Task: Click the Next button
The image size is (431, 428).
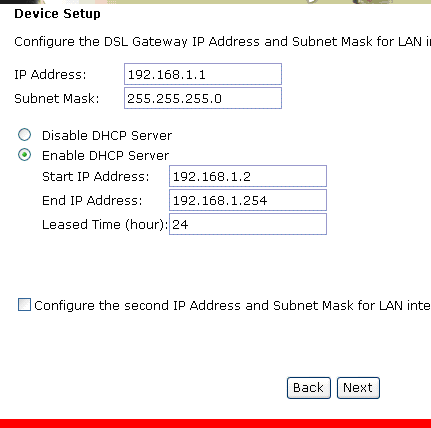Action: (x=358, y=388)
